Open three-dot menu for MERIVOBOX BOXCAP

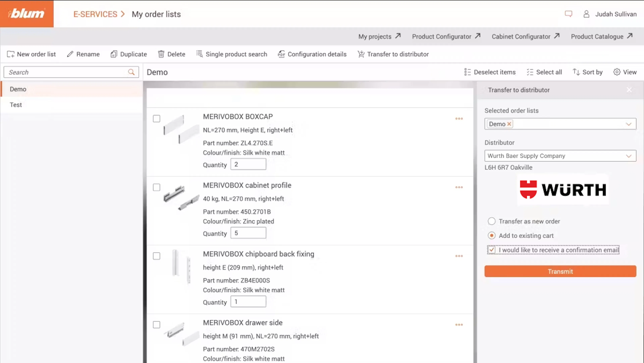[x=459, y=119]
